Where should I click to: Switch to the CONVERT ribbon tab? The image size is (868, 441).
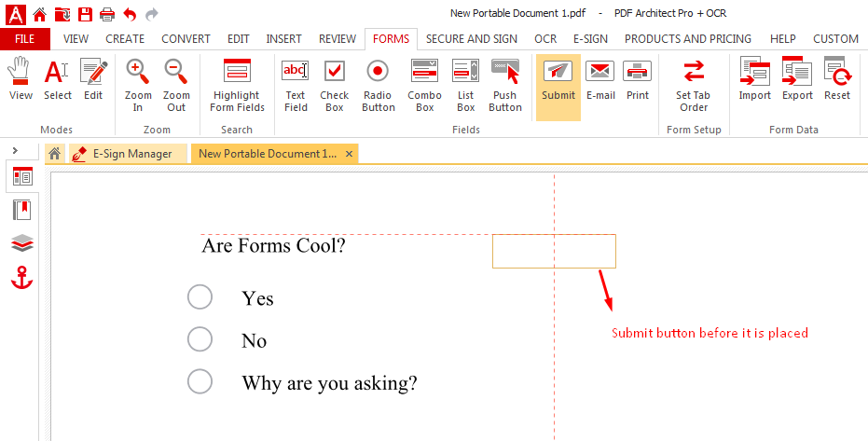click(x=186, y=39)
